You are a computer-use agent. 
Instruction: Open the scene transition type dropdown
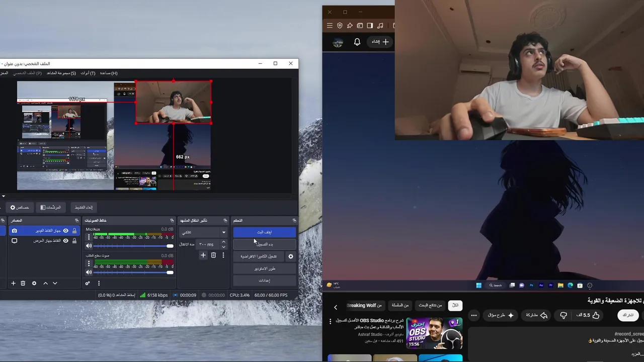[x=203, y=232]
